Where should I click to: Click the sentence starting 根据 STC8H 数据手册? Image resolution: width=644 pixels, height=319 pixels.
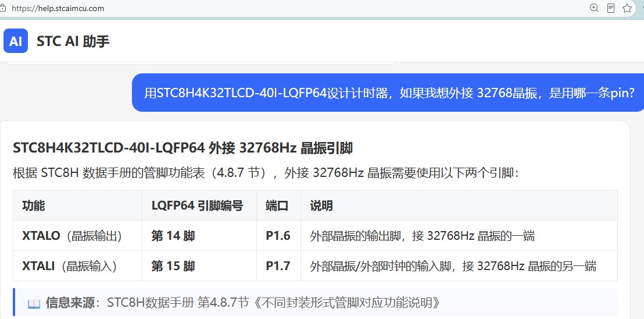(266, 173)
